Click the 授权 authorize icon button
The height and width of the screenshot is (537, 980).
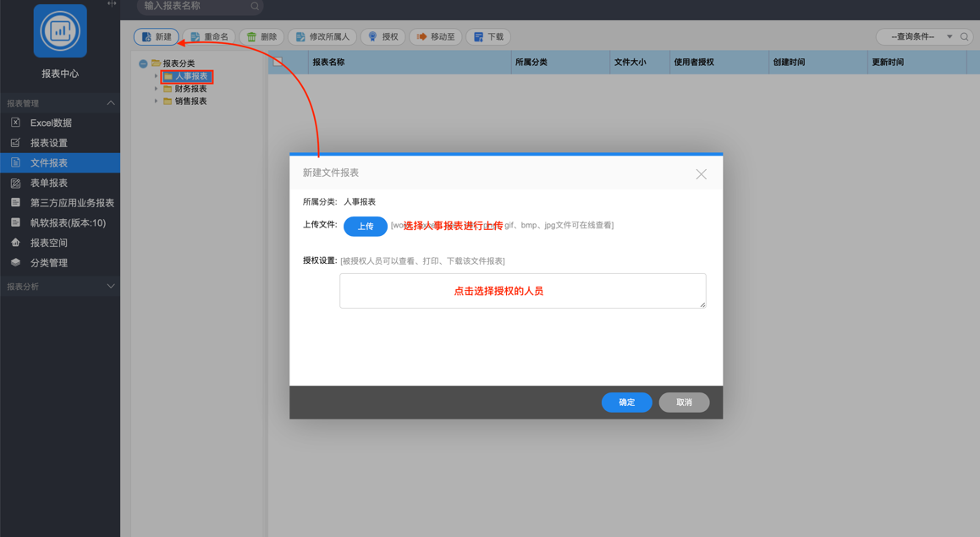[383, 37]
